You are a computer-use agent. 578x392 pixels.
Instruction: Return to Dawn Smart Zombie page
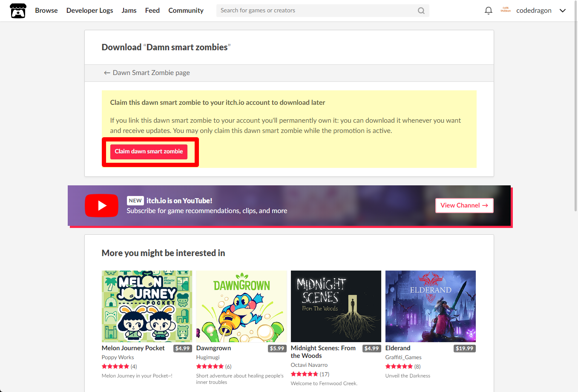147,73
